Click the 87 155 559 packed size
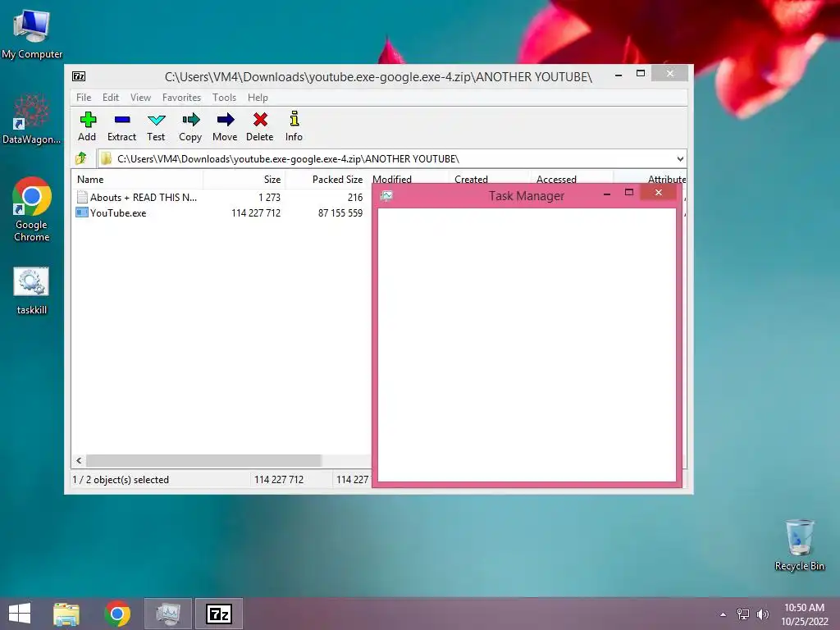 pyautogui.click(x=340, y=212)
